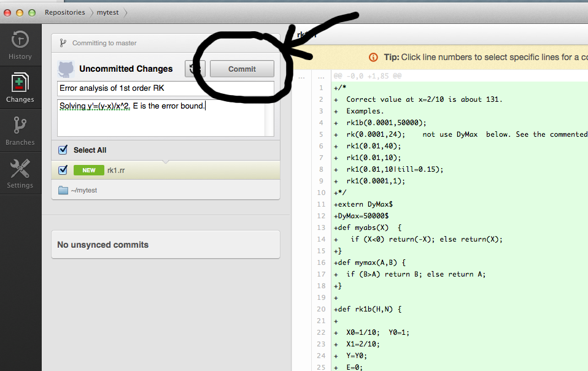Click the No unsynced commits panel
This screenshot has height=371, width=588.
point(166,245)
